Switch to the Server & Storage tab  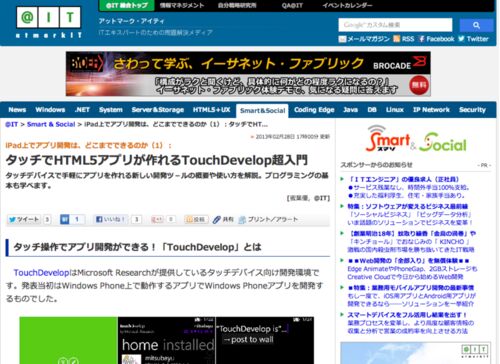click(x=158, y=110)
